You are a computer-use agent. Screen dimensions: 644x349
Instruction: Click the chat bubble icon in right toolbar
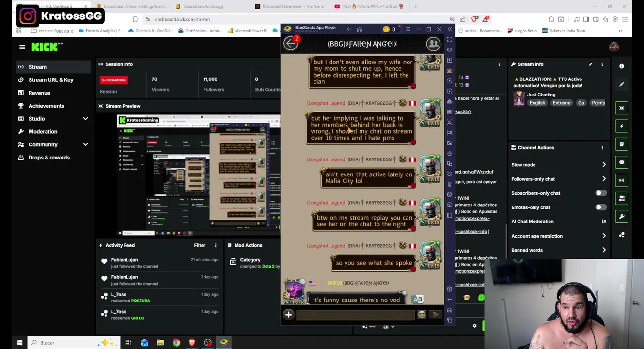pos(622,162)
